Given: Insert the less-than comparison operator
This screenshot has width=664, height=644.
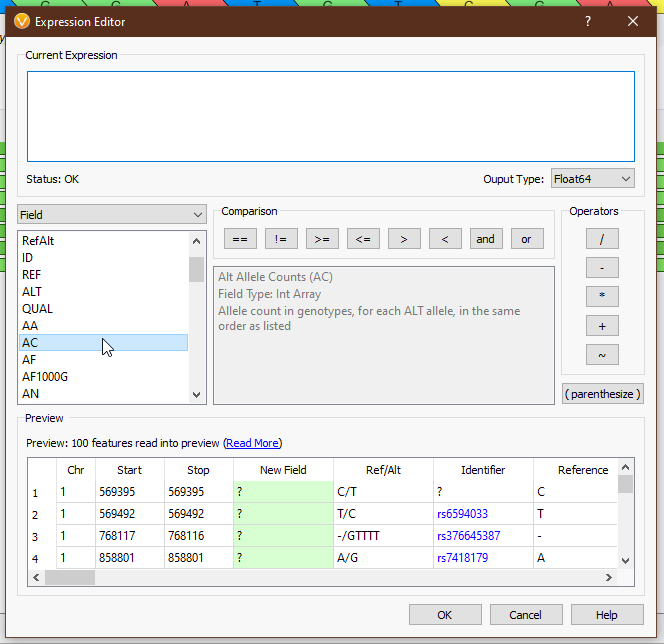Looking at the screenshot, I should [445, 239].
